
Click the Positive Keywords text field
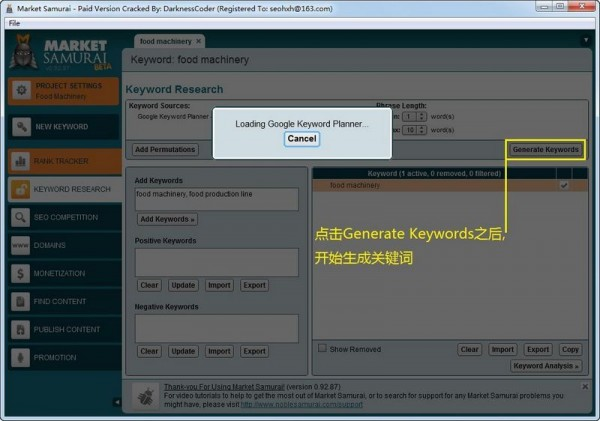[216, 262]
